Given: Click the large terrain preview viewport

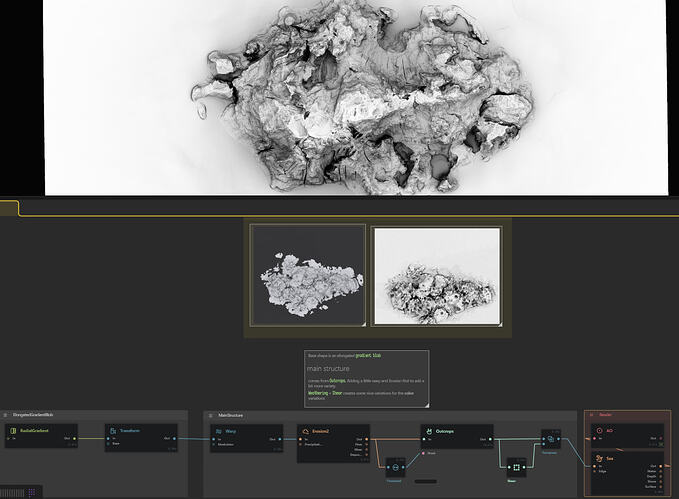Looking at the screenshot, I should [355, 97].
